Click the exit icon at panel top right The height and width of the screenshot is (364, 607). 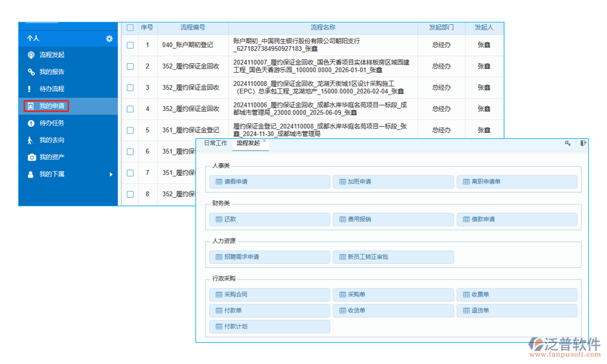pyautogui.click(x=583, y=144)
